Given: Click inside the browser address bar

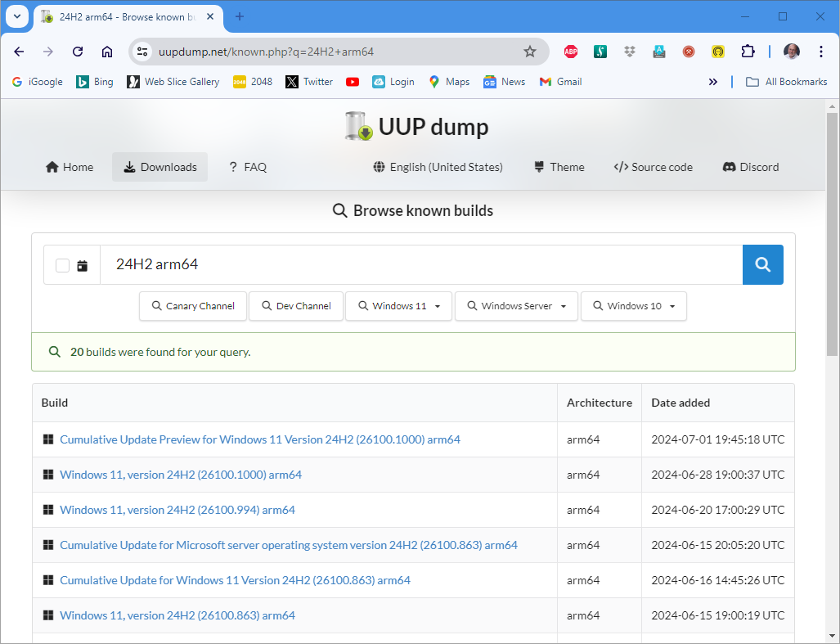Looking at the screenshot, I should 327,51.
